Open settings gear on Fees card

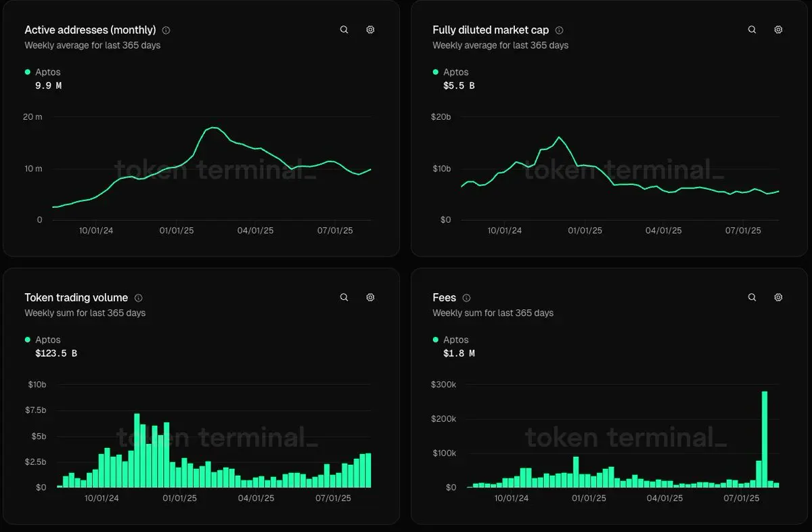coord(778,297)
